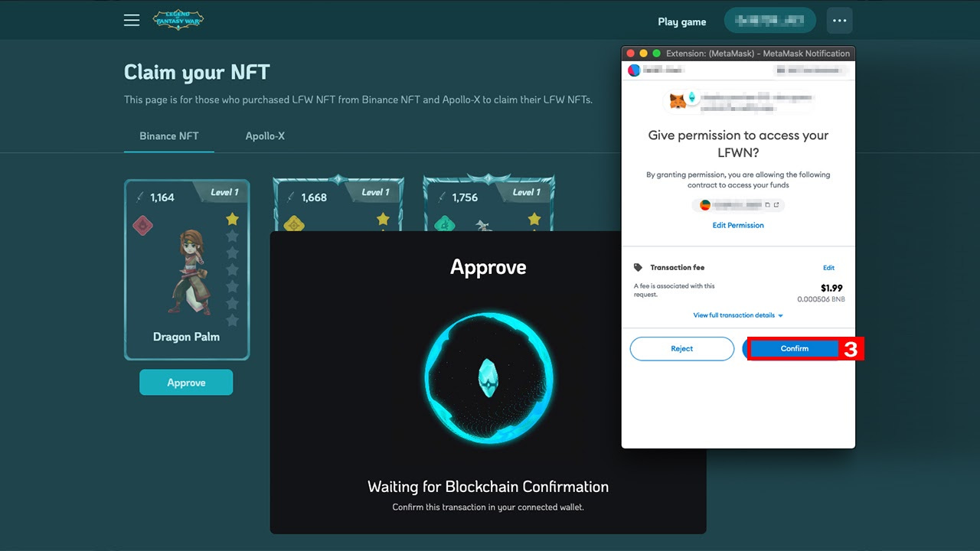
Task: Copy the contract address in MetaMask
Action: click(768, 205)
